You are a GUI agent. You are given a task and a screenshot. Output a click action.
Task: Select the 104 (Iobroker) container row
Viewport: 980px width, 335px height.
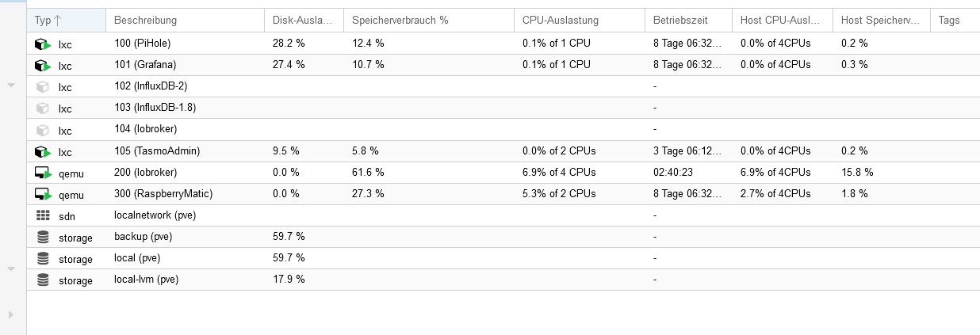pyautogui.click(x=145, y=129)
